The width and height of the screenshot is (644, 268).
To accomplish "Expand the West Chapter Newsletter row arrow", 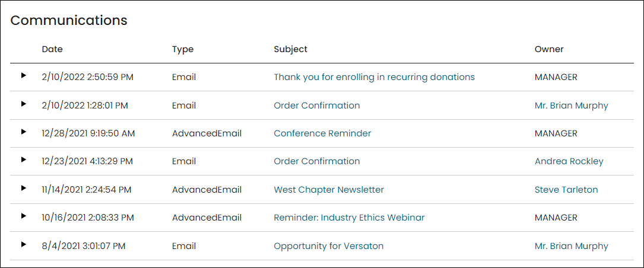I will coord(23,188).
